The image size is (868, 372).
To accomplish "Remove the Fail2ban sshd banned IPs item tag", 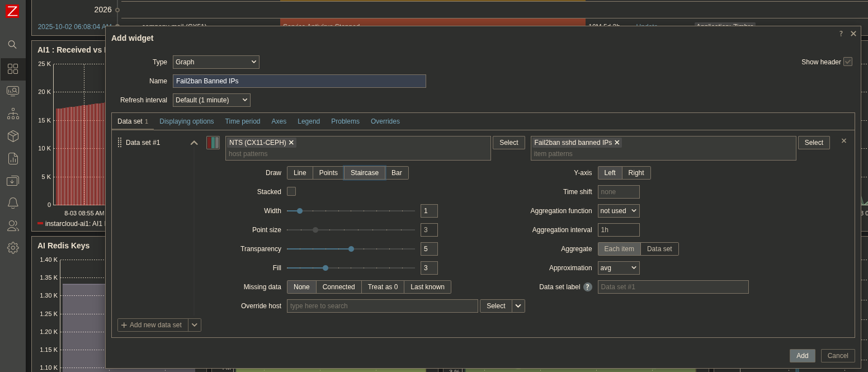I will [617, 143].
